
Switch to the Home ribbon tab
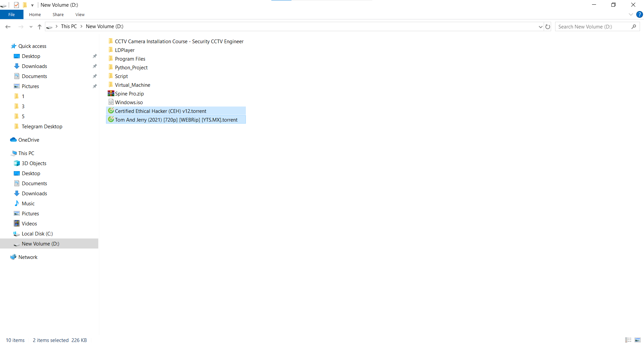click(x=35, y=14)
